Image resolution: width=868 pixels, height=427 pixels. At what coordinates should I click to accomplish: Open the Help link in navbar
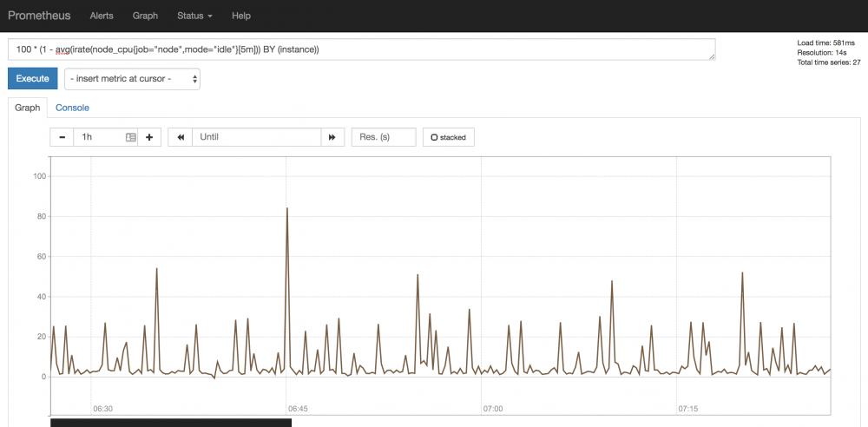[x=241, y=16]
